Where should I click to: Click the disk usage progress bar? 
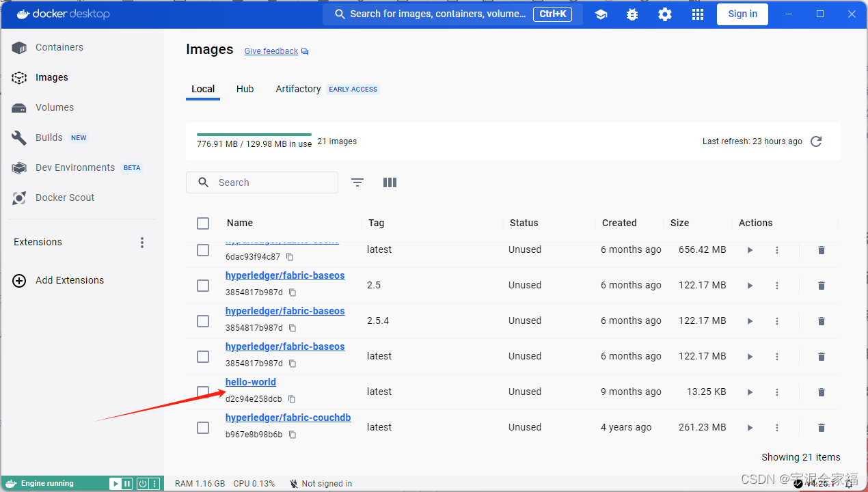coord(254,135)
